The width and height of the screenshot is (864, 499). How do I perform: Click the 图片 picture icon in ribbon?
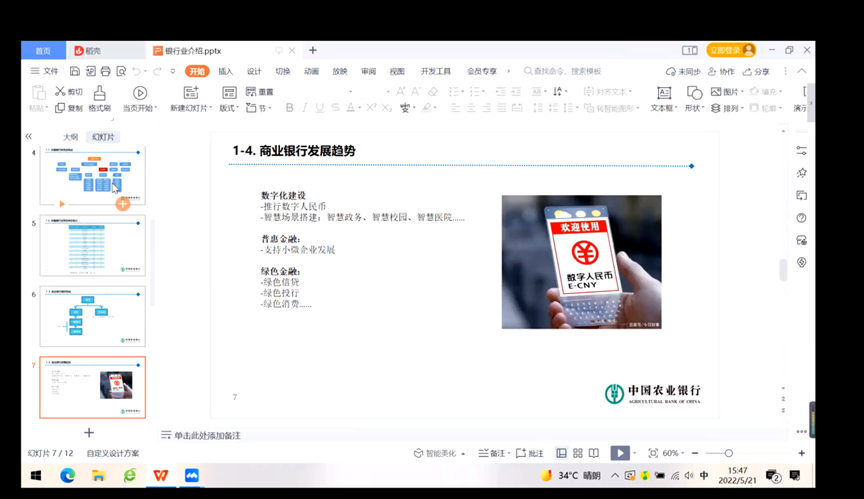click(728, 92)
